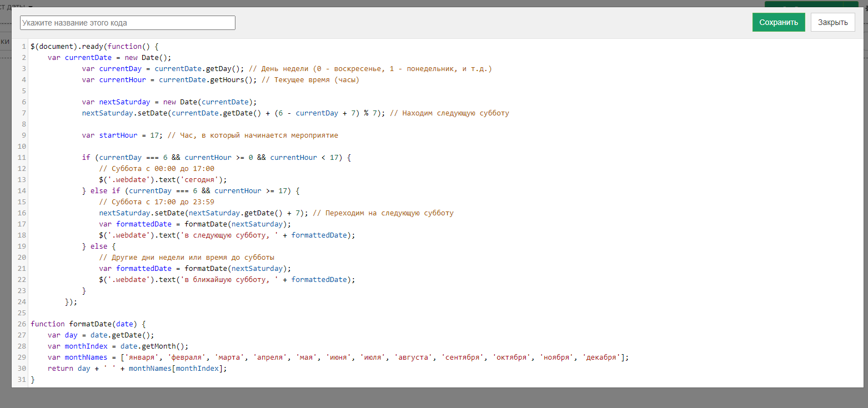The height and width of the screenshot is (408, 868).
Task: Click the comment 'Текущее время (часы)'
Action: 309,80
